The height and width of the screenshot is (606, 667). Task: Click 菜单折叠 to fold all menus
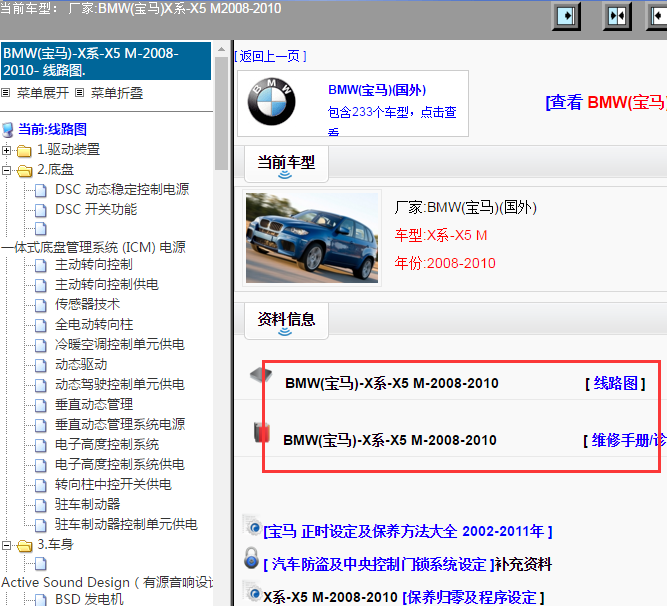(117, 93)
